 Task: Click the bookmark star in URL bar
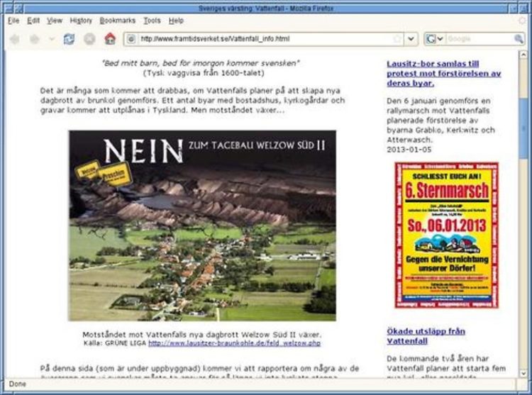coord(397,38)
